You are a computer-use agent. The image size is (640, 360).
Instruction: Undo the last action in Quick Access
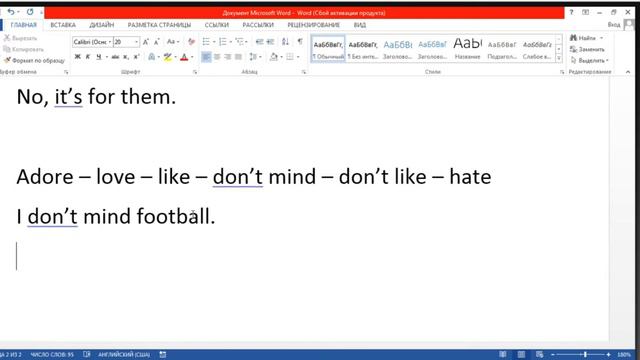[11, 12]
